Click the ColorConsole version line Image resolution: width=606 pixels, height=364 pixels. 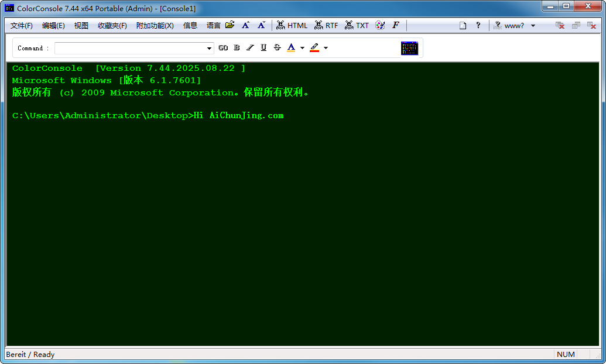pos(129,68)
